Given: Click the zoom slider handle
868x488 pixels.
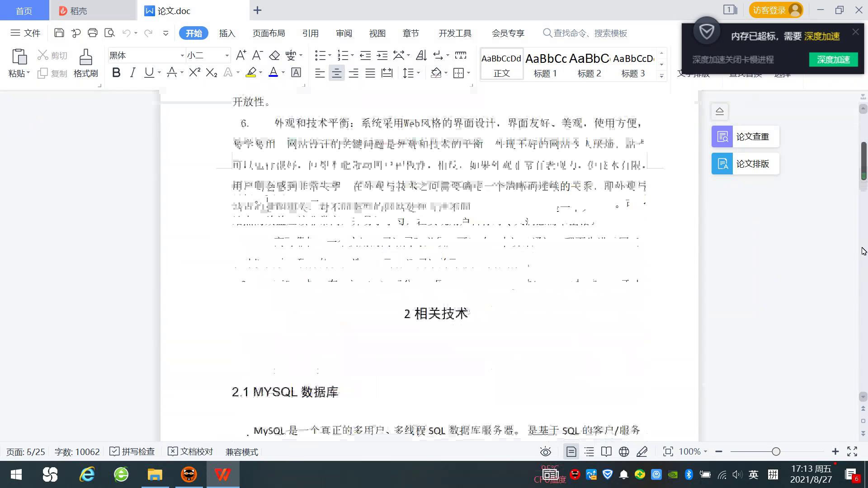Looking at the screenshot, I should [776, 451].
